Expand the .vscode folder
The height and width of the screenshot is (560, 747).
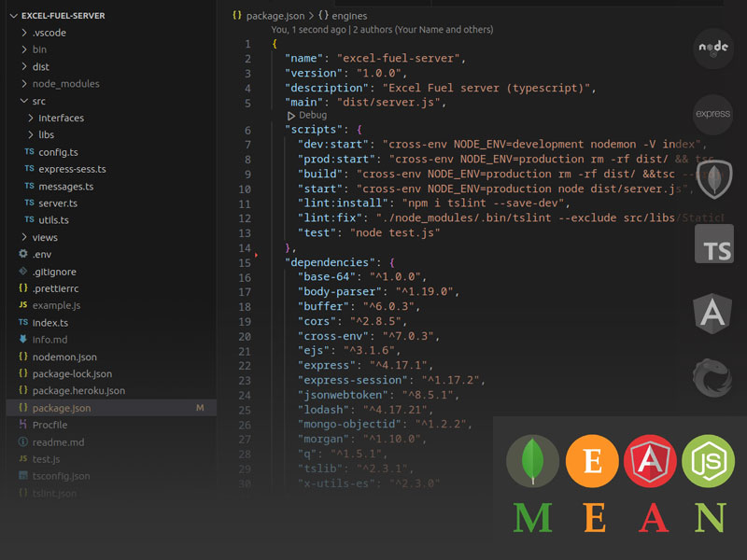[x=49, y=33]
